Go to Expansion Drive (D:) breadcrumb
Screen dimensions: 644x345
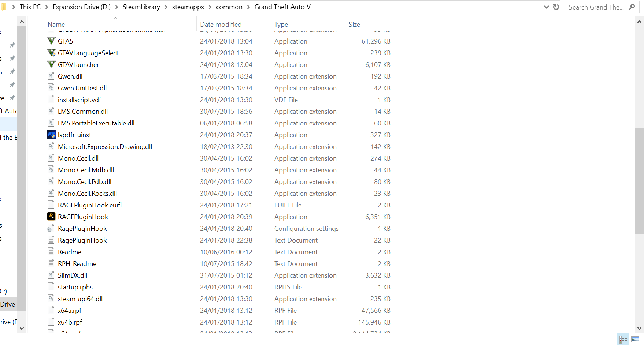[x=82, y=7]
